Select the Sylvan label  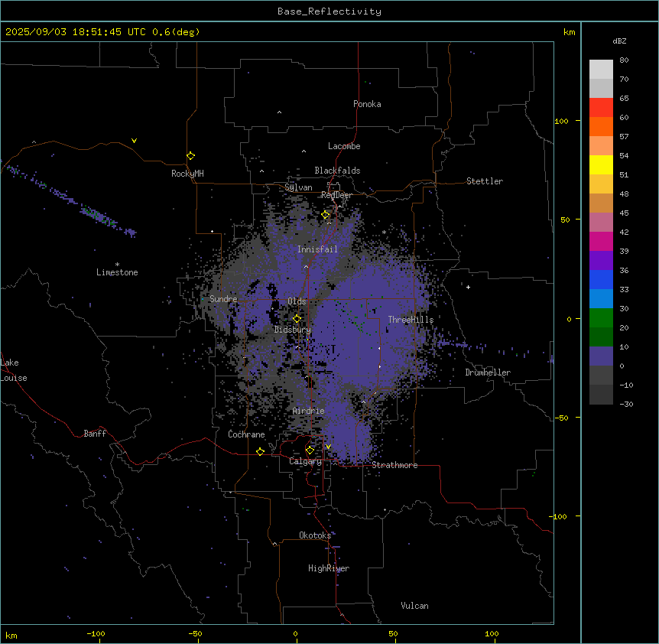[298, 187]
